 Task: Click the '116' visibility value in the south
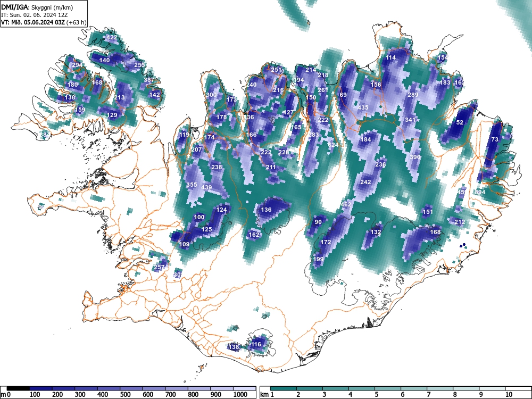pos(256,344)
